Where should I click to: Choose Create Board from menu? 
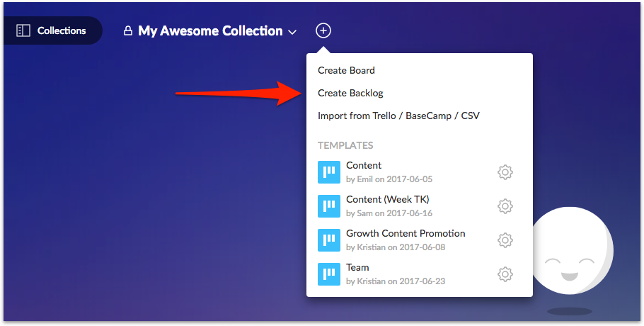pos(346,70)
